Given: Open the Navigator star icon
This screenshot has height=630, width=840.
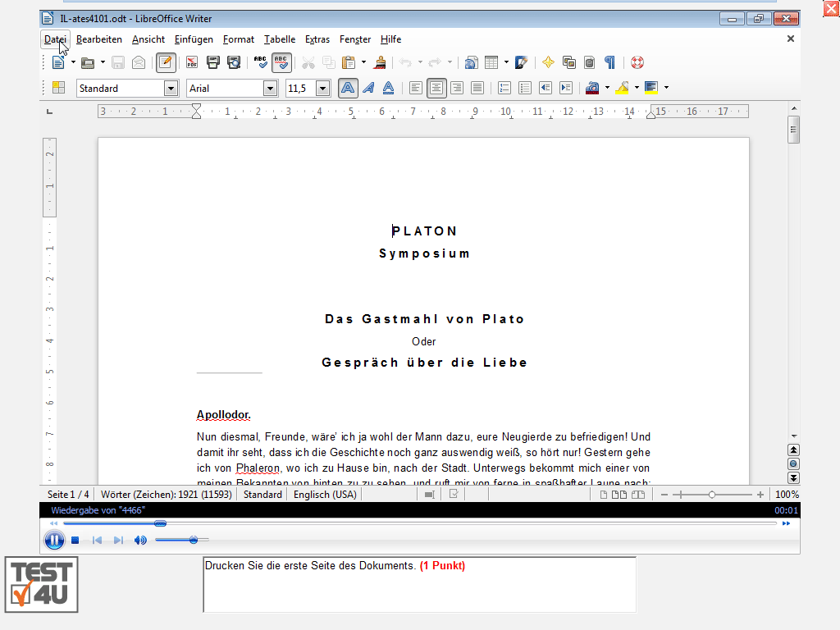Looking at the screenshot, I should click(x=548, y=62).
